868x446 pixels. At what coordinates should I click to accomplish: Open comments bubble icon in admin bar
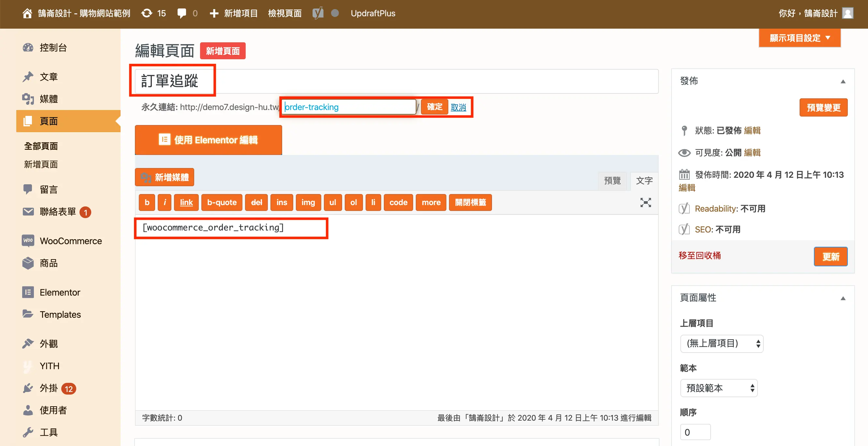click(x=182, y=13)
